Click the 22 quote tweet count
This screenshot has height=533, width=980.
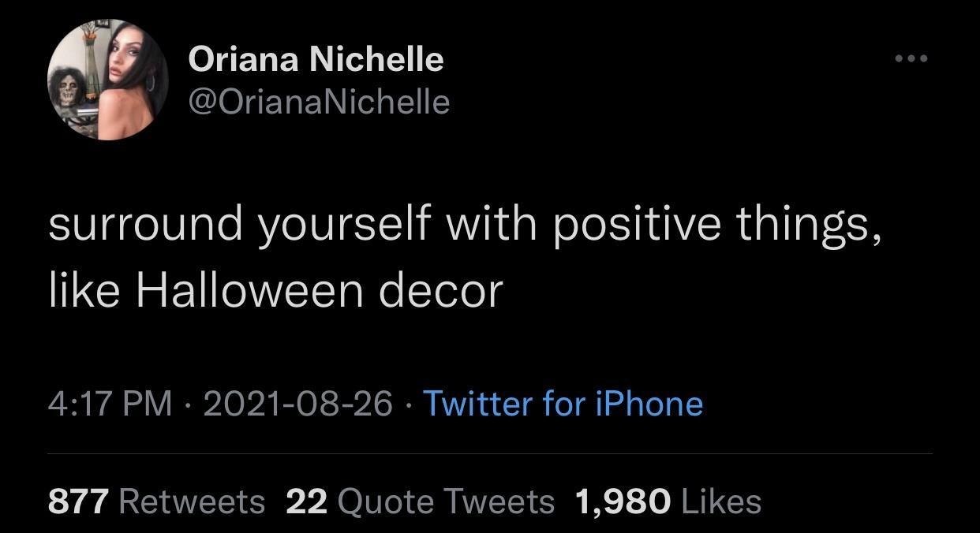coord(306,501)
